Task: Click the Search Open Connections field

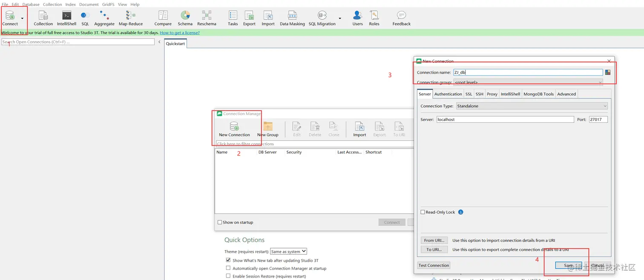Action: (x=78, y=42)
